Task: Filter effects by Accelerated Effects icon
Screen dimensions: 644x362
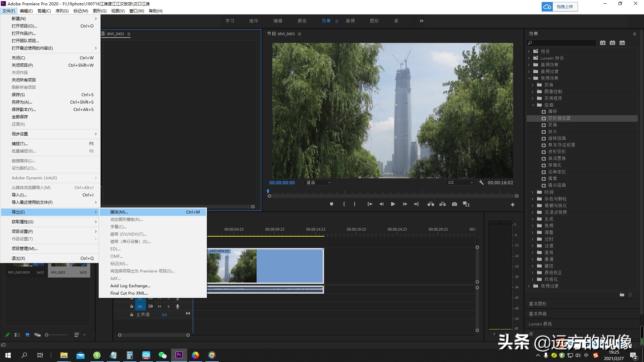Action: pos(603,43)
